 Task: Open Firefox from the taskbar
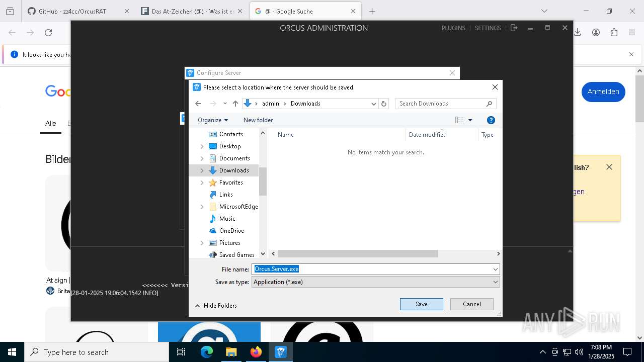tap(256, 352)
